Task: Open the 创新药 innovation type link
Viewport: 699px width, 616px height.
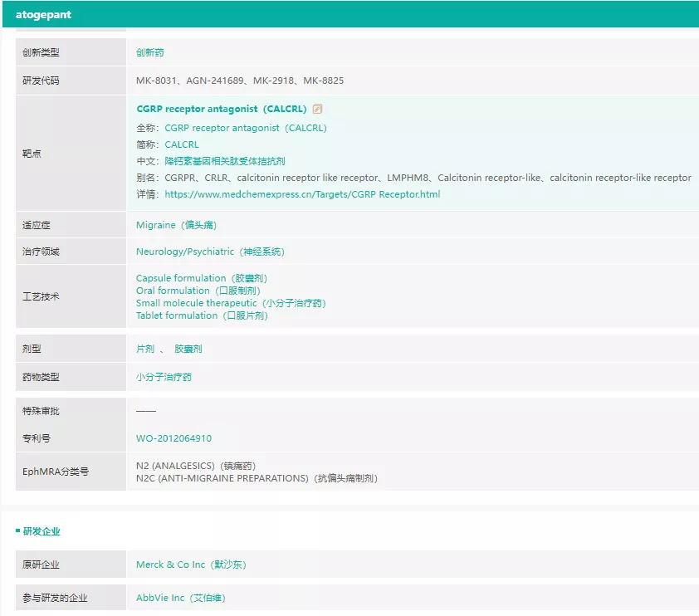Action: (149, 52)
